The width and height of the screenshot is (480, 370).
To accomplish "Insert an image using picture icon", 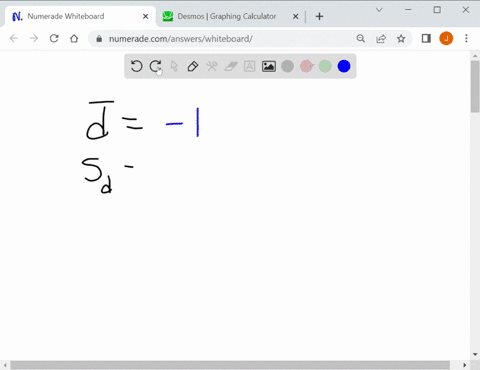I will point(269,66).
